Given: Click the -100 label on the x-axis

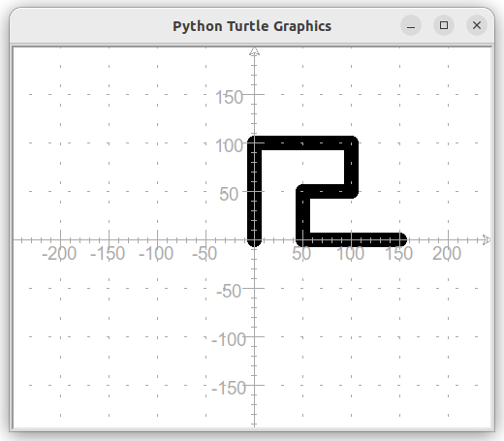Looking at the screenshot, I should pyautogui.click(x=156, y=253).
